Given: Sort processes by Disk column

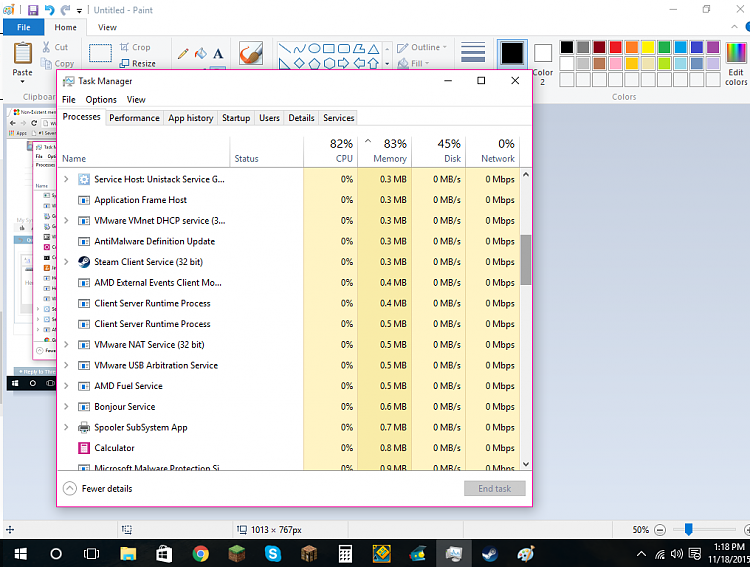Looking at the screenshot, I should pos(439,151).
